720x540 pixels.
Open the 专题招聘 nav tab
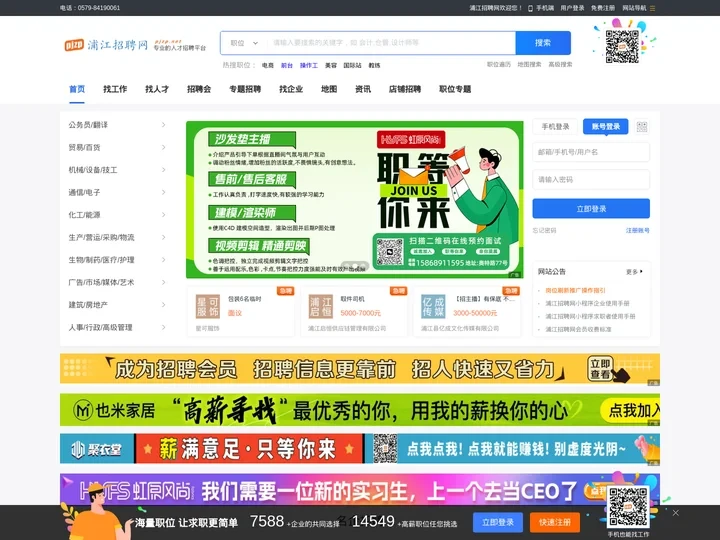tap(245, 89)
